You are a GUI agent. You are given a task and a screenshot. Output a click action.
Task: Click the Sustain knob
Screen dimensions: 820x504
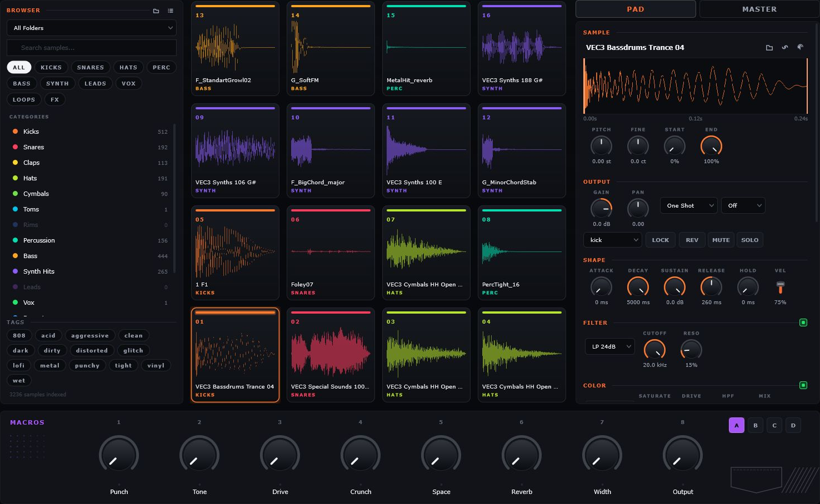point(674,287)
